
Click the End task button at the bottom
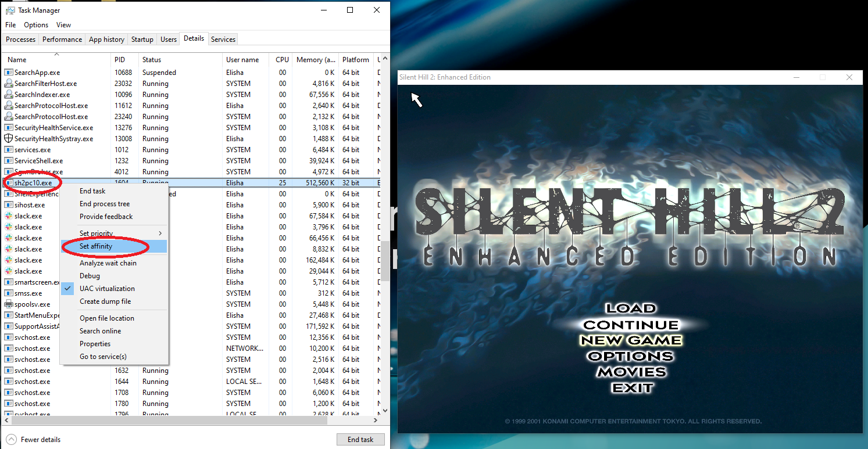[360, 439]
